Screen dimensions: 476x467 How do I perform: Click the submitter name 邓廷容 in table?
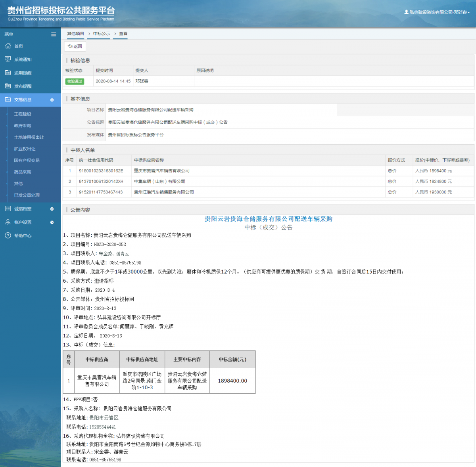(142, 81)
